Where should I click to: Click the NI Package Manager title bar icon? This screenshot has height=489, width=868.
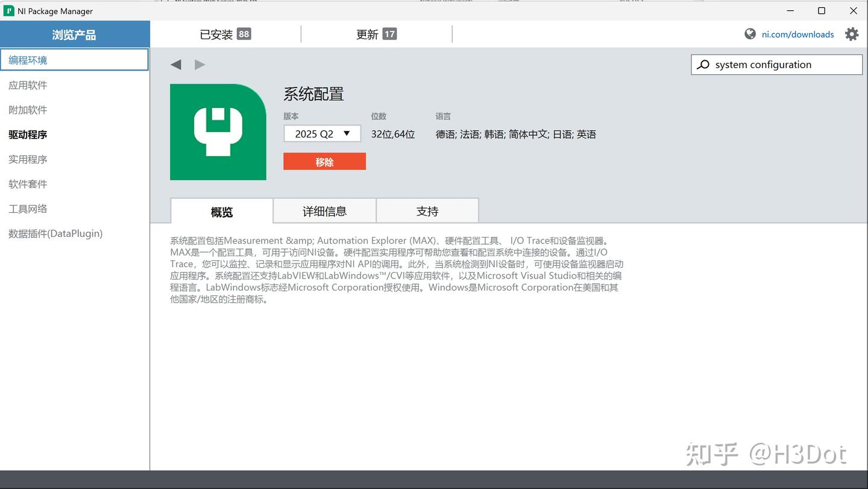(x=8, y=10)
